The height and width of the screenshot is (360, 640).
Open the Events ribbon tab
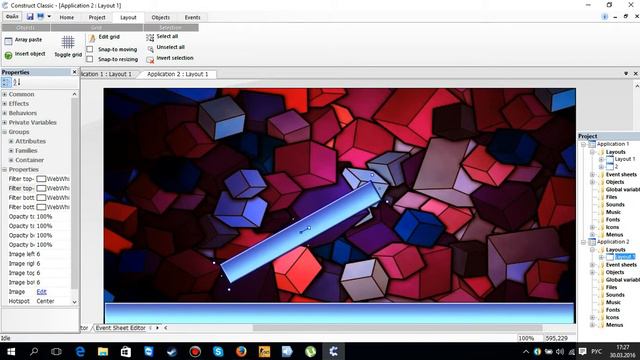192,18
